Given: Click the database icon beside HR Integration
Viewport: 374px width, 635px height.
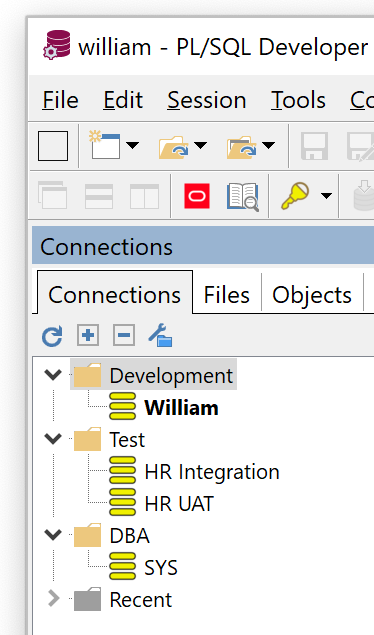Looking at the screenshot, I should [x=122, y=470].
